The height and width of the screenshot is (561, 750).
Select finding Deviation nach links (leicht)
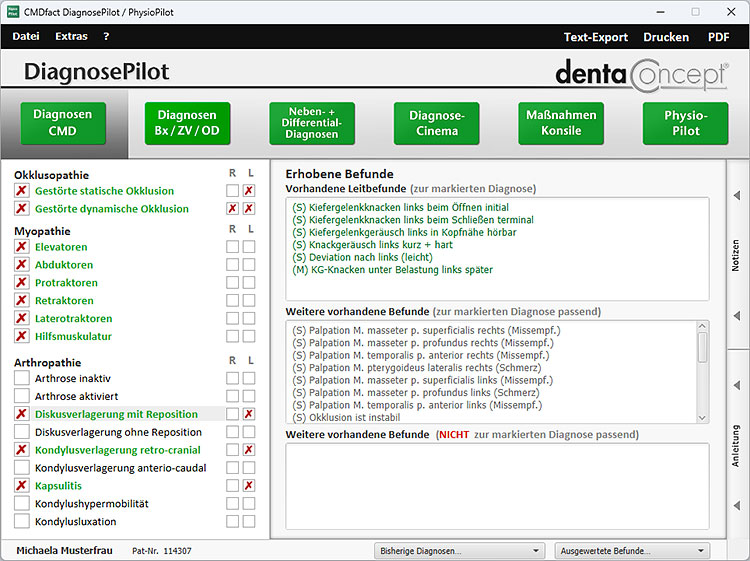pos(363,257)
